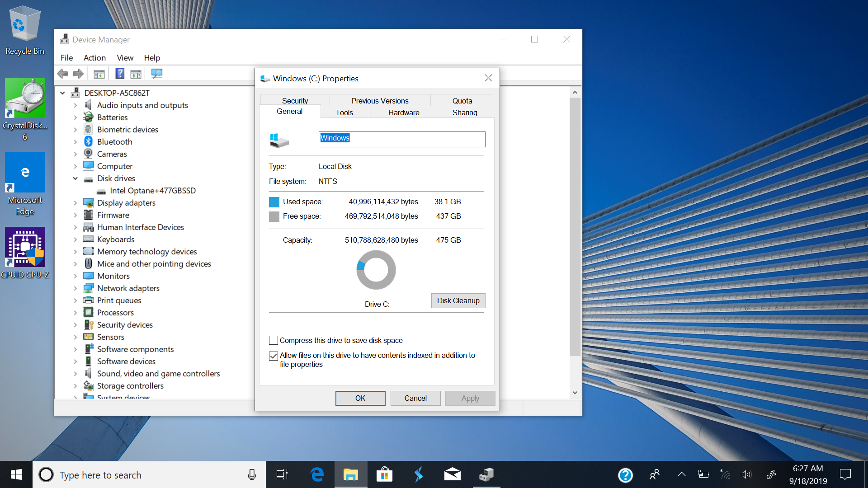Collapse the DESKTOP-A5C862T root node
This screenshot has width=868, height=488.
(63, 93)
